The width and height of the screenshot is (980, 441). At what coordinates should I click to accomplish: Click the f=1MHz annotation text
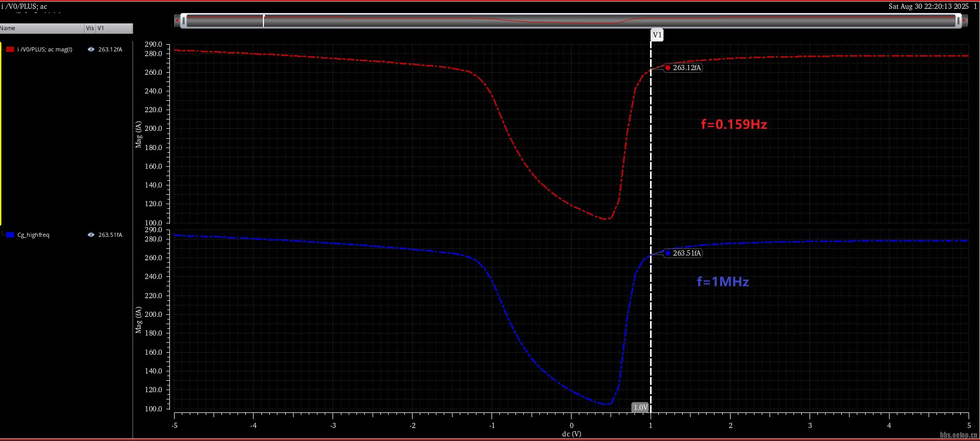point(723,282)
